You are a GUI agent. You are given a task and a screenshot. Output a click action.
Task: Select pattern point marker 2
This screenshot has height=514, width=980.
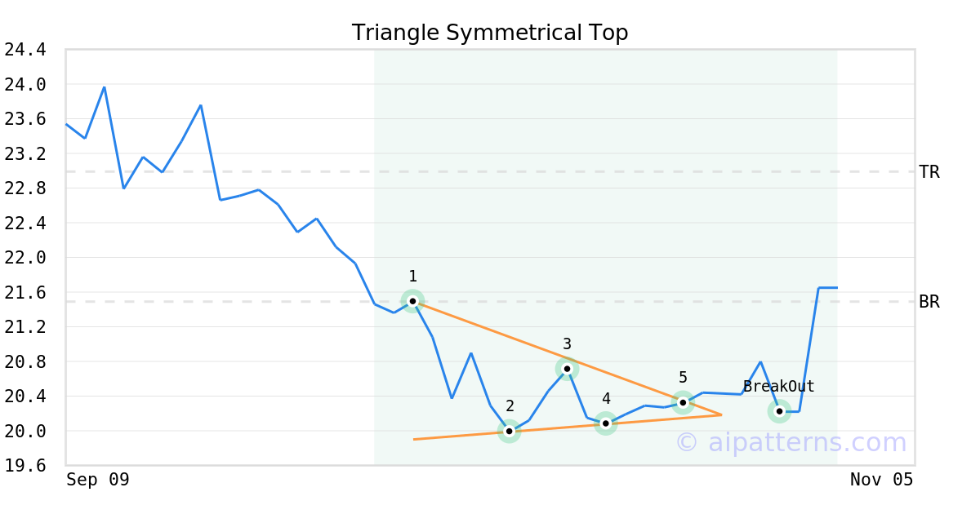(510, 431)
